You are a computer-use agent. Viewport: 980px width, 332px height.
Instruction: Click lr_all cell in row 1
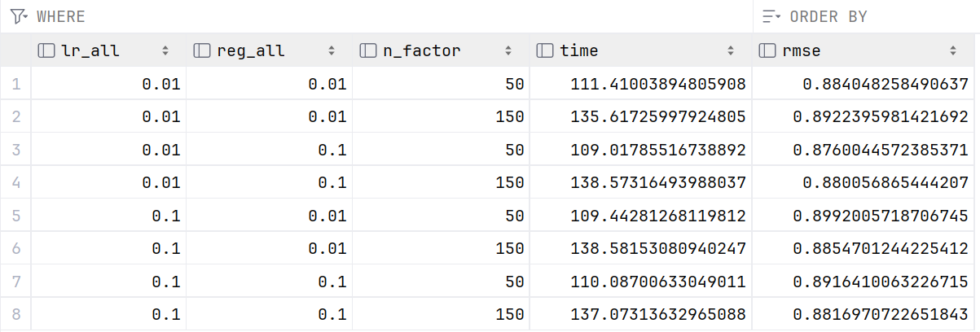[108, 84]
